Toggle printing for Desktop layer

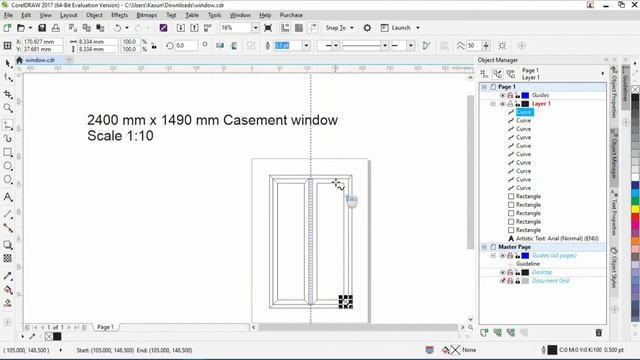(x=510, y=272)
